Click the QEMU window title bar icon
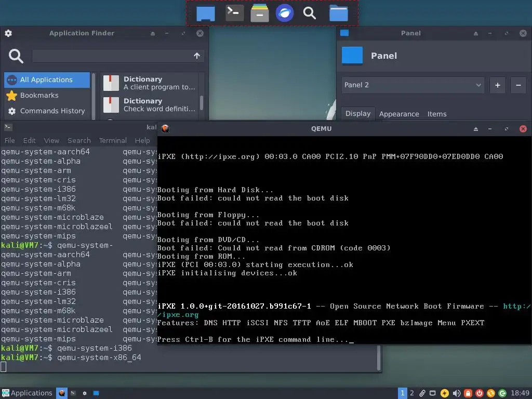This screenshot has height=399, width=532. (x=165, y=129)
